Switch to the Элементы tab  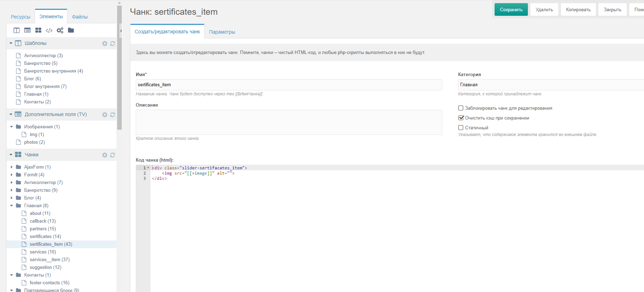(x=51, y=16)
